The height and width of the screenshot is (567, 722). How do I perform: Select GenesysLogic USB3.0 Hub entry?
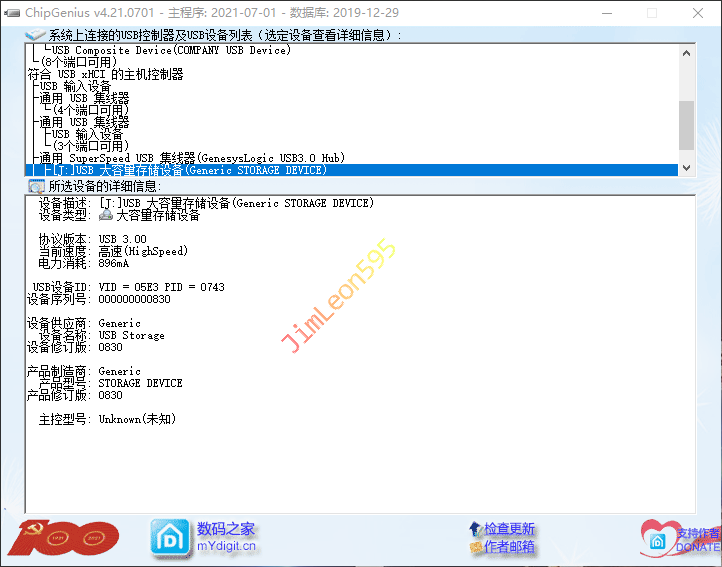(x=191, y=158)
